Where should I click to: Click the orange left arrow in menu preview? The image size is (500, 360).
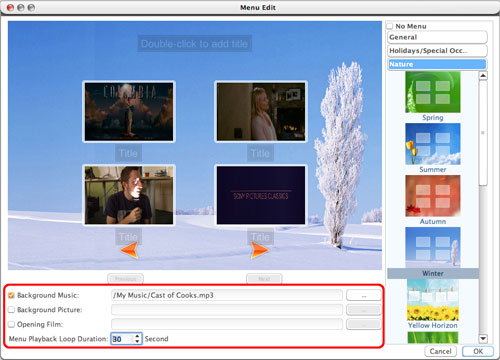[129, 250]
